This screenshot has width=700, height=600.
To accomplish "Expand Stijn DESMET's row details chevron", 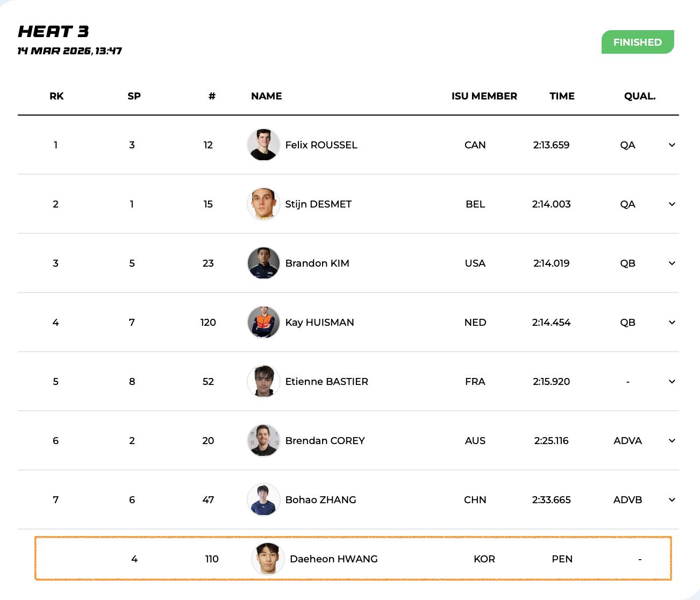I will [672, 204].
